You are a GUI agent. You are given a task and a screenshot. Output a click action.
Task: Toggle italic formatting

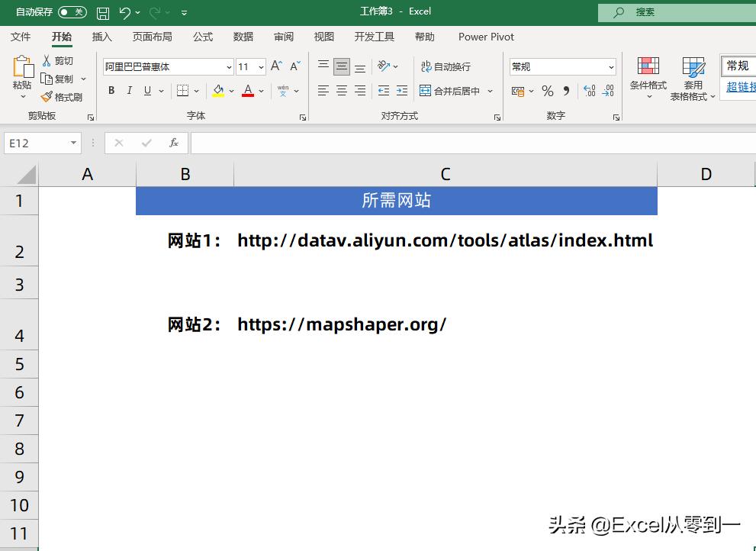(128, 90)
